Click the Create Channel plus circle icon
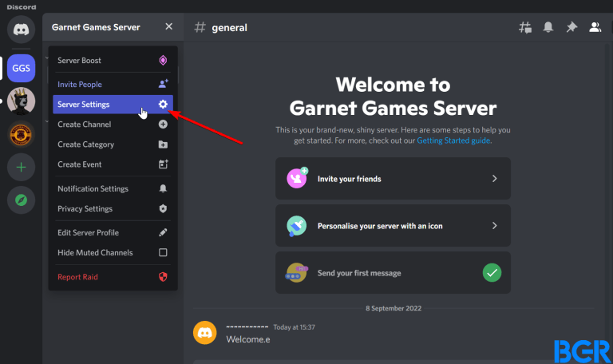Screen dimensions: 613x364 (x=163, y=124)
